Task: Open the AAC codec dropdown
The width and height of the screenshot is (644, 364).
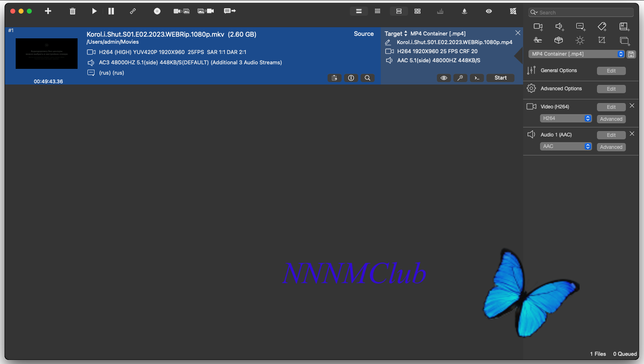Action: pos(566,146)
